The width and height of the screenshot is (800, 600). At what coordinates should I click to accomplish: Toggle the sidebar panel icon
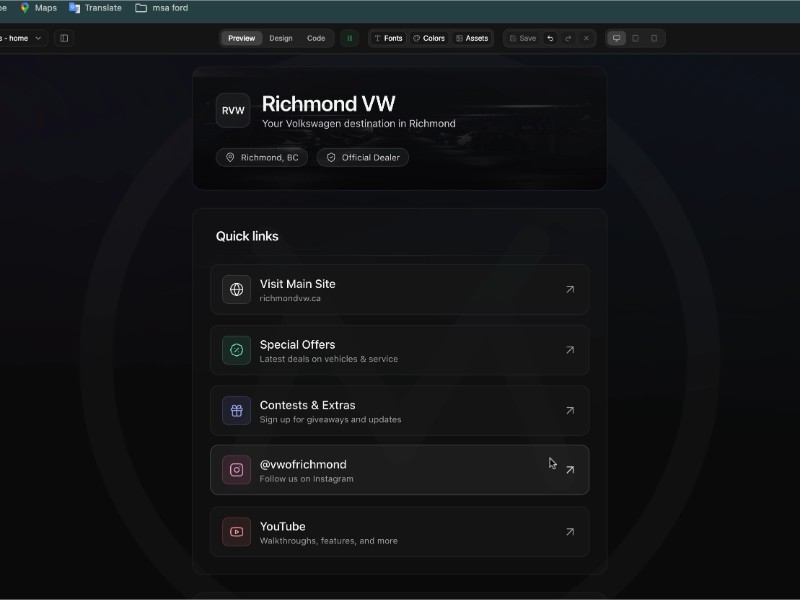[64, 38]
